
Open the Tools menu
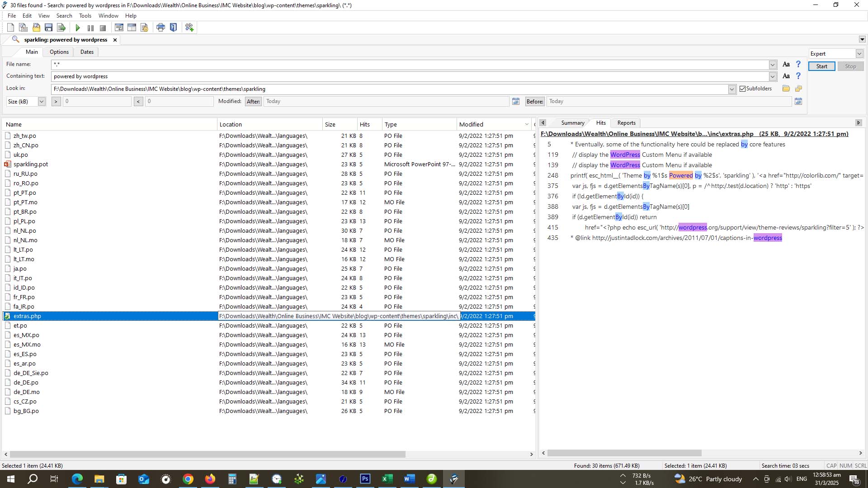(x=85, y=16)
